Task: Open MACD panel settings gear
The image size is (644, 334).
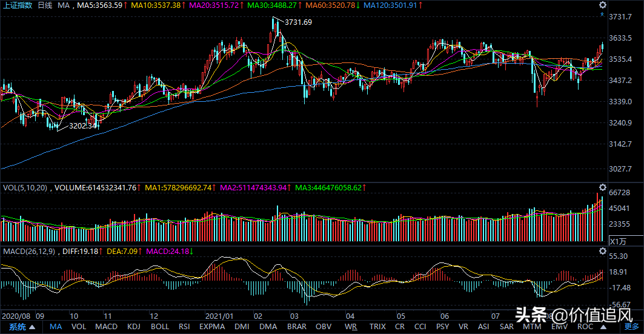Action: click(x=602, y=251)
